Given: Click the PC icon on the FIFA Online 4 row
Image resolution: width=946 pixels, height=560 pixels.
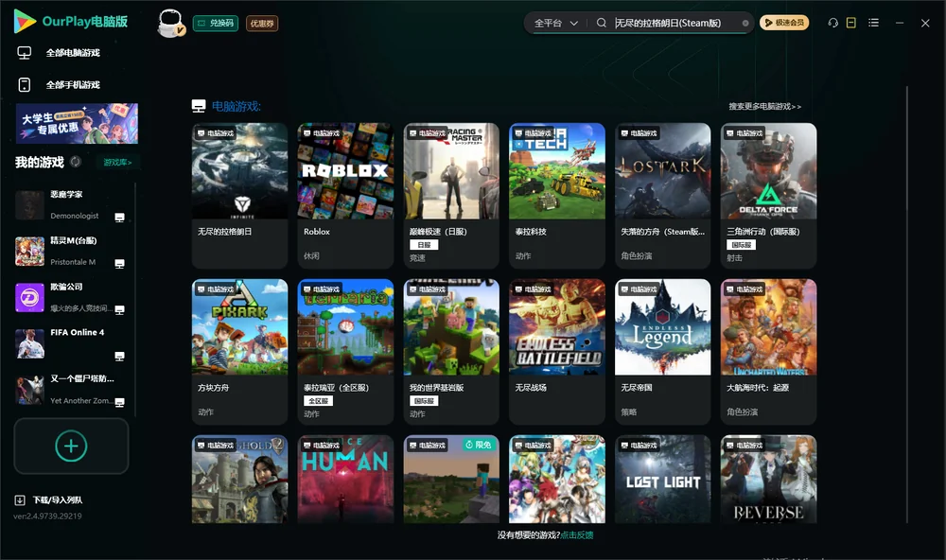Looking at the screenshot, I should (119, 356).
